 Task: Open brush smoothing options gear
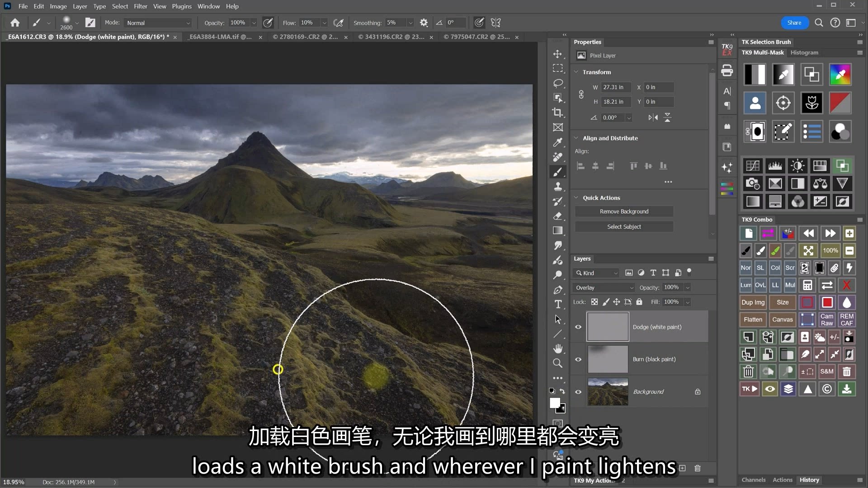pyautogui.click(x=424, y=23)
